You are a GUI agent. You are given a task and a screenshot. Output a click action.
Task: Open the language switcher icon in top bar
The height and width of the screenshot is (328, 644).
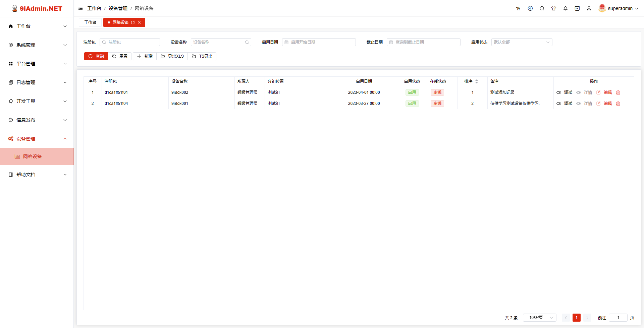[530, 8]
